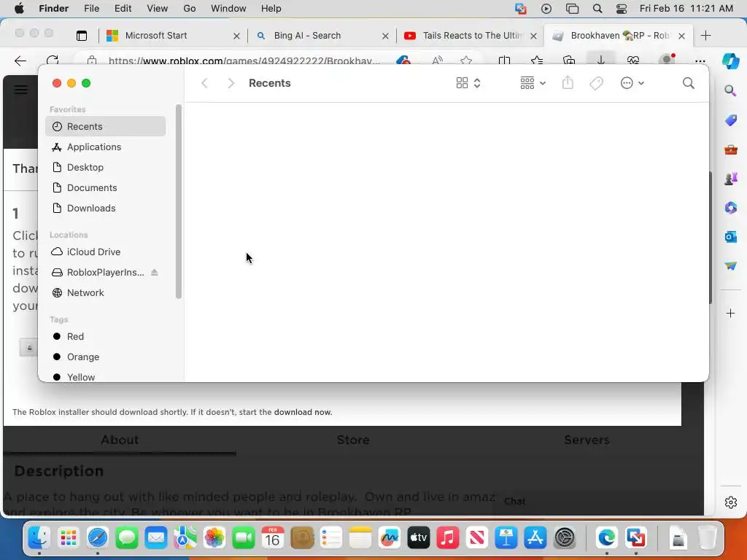747x560 pixels.
Task: Open Control Center in menu bar
Action: 622,9
